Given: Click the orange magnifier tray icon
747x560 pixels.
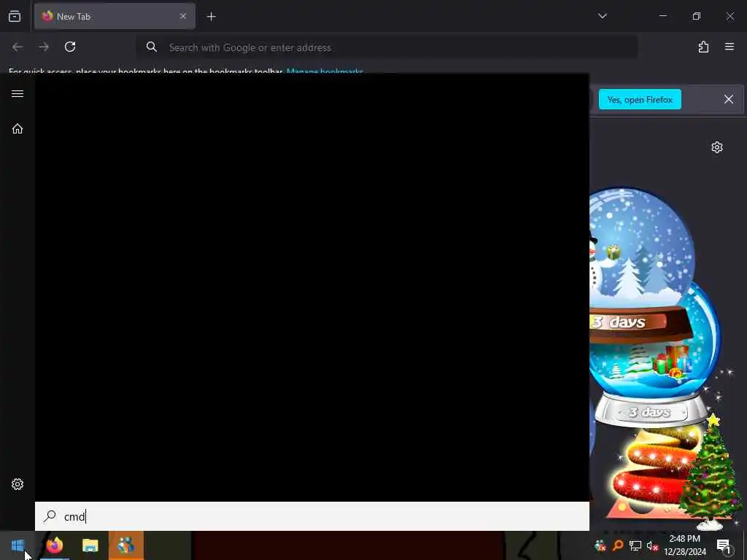Looking at the screenshot, I should [618, 545].
